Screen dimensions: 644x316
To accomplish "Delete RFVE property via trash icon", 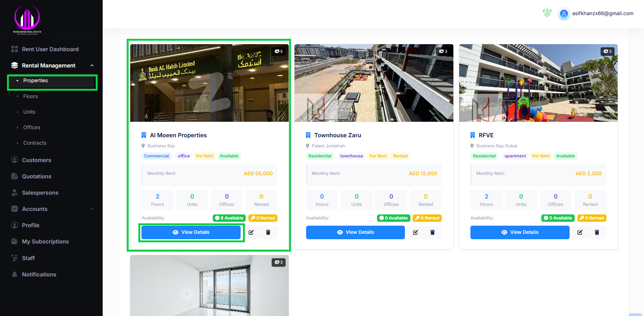I will [x=597, y=232].
